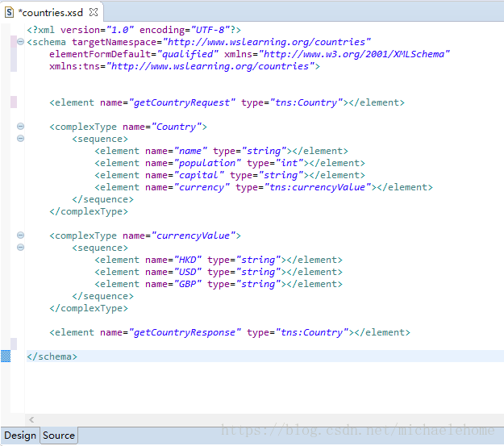Switch to the Design tab
Viewport: 504px width, 446px height.
[x=20, y=436]
